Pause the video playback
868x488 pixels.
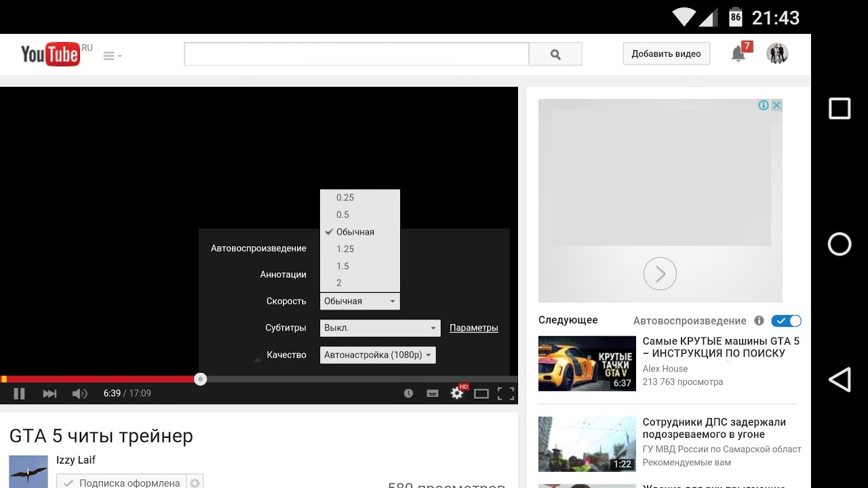pos(19,393)
